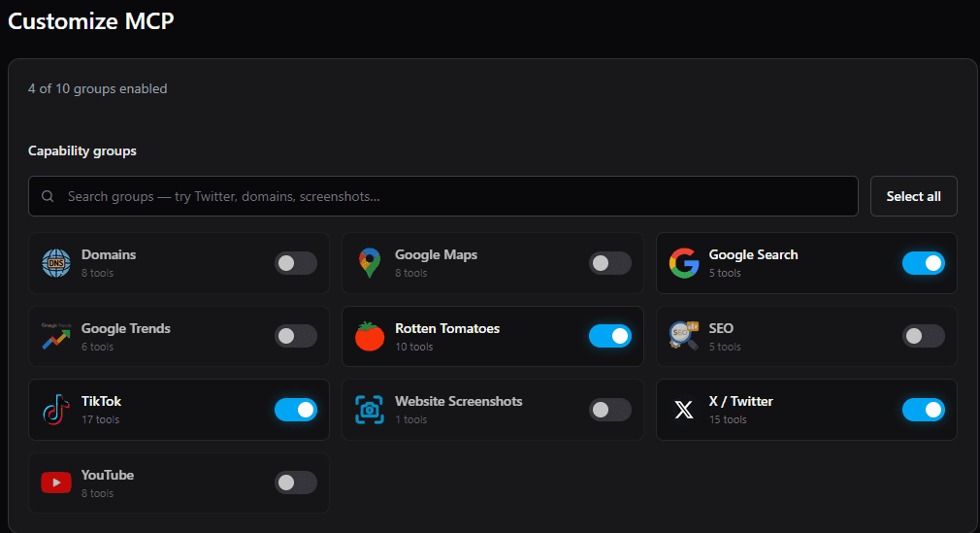Click the TikTok logo icon
Image resolution: width=980 pixels, height=533 pixels.
56,410
